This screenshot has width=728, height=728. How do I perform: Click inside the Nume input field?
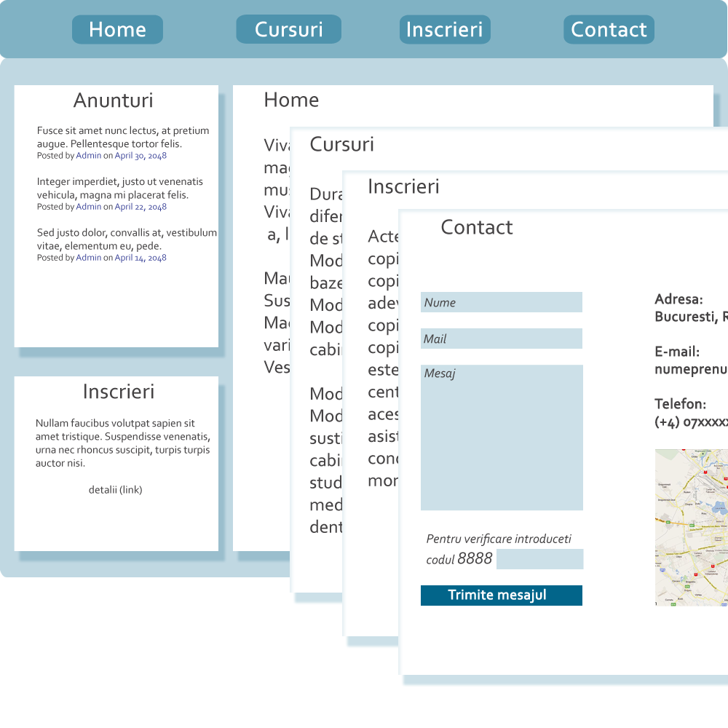click(501, 301)
